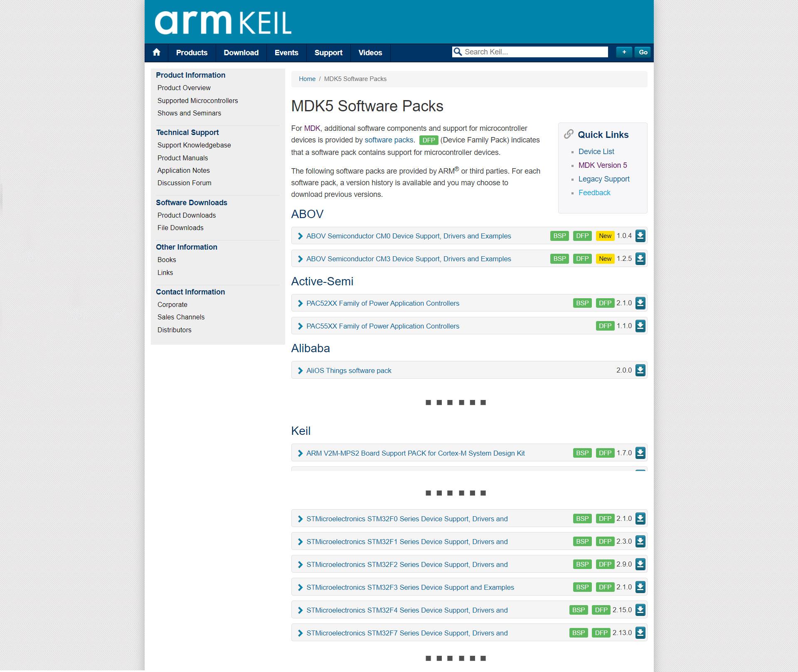Viewport: 798px width, 672px height.
Task: Open Distributors sidebar link
Action: click(174, 330)
